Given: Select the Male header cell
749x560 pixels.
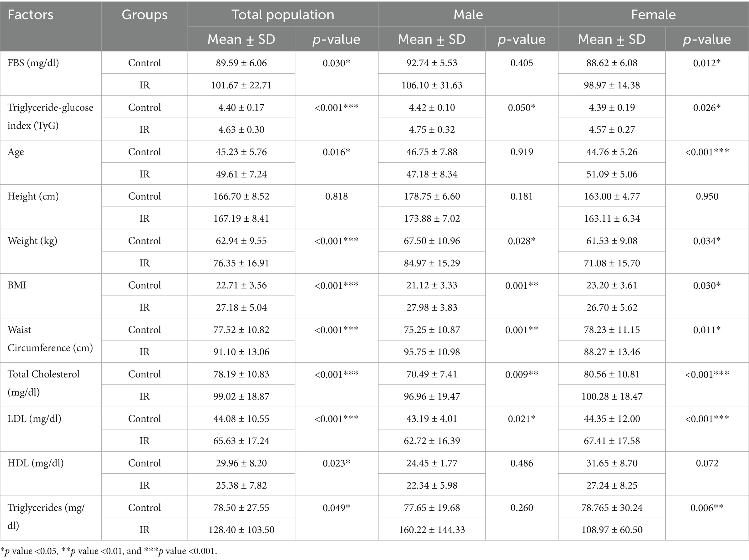Looking at the screenshot, I should coord(468,15).
